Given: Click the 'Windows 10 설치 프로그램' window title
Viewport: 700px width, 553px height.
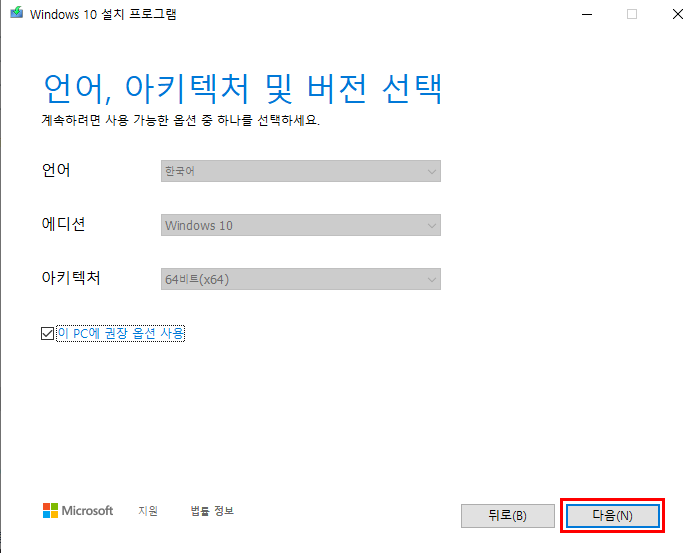Looking at the screenshot, I should click(x=103, y=14).
